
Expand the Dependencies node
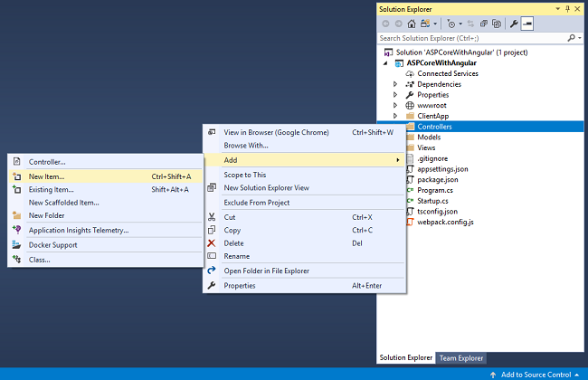[395, 84]
